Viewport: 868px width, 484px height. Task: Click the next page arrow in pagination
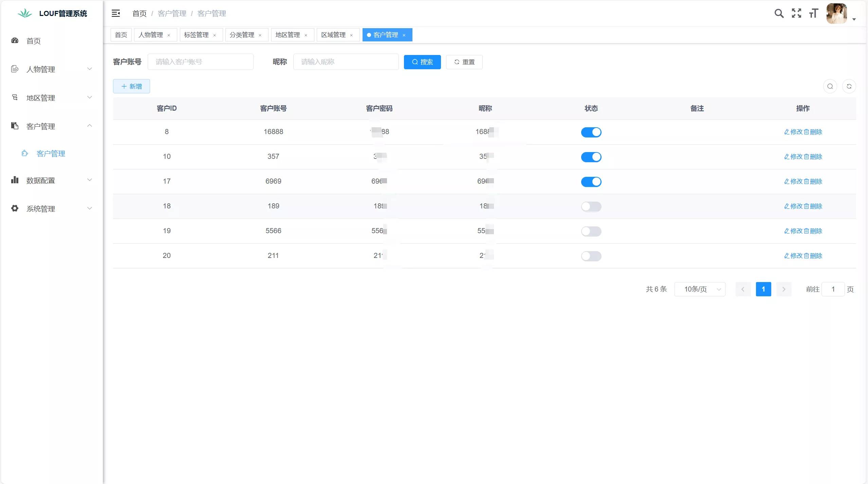tap(784, 289)
